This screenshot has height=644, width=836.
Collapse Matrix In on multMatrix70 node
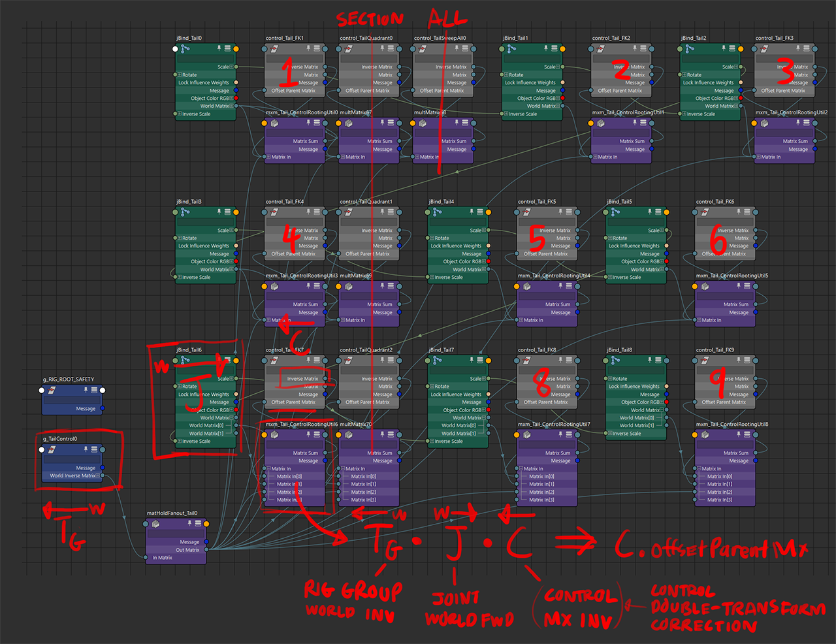341,469
